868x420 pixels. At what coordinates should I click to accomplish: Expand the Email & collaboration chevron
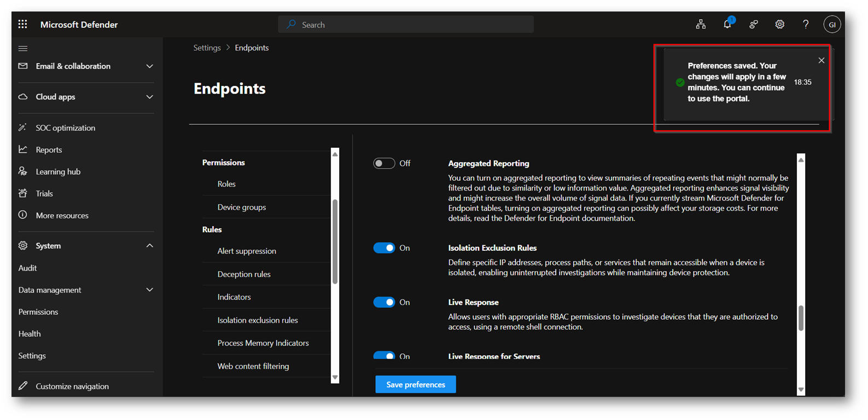point(149,66)
